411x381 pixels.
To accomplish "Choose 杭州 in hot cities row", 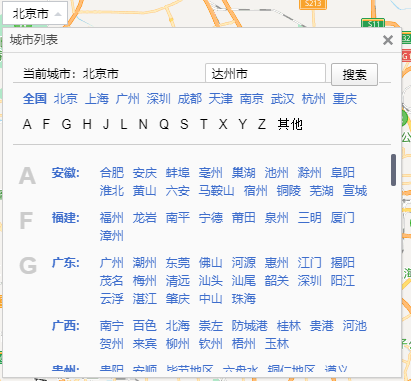I will pyautogui.click(x=314, y=99).
